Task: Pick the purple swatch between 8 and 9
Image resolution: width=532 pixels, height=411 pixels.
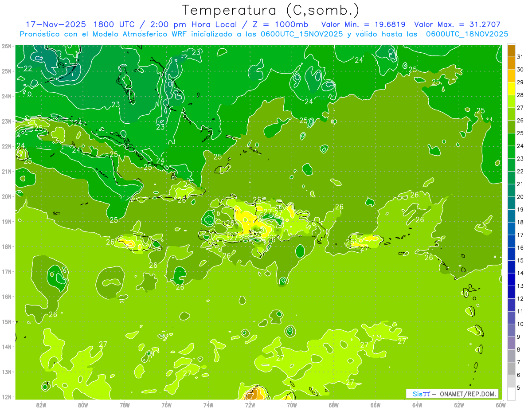Action: tap(511, 343)
